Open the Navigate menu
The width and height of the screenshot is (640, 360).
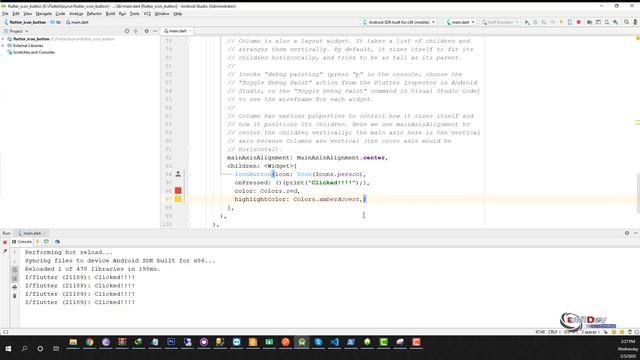(x=43, y=14)
